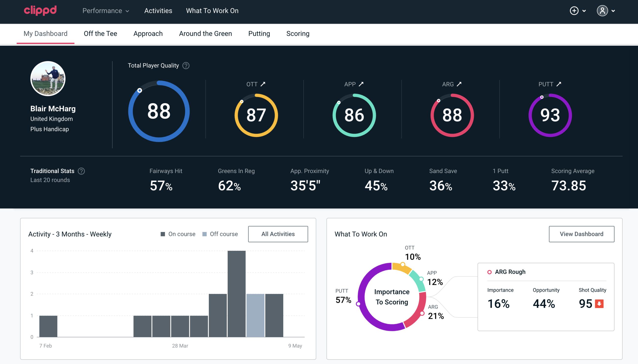
Task: Click the Total Player Quality help icon
Action: 185,66
